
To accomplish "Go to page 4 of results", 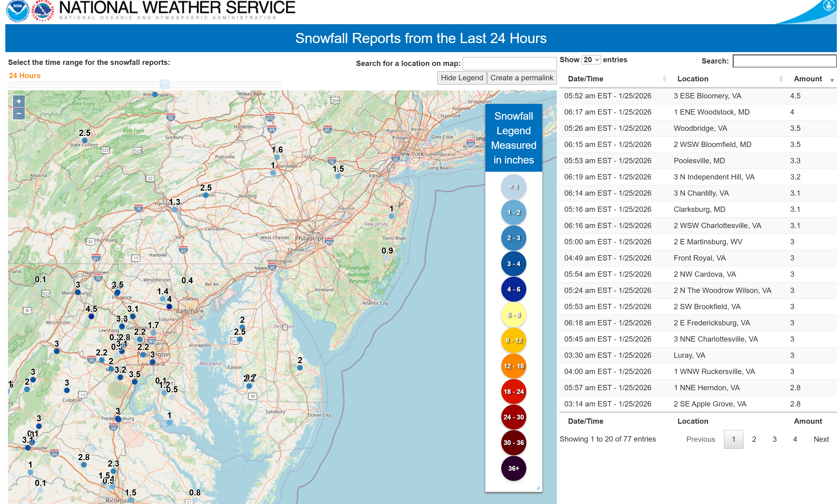I will (795, 439).
